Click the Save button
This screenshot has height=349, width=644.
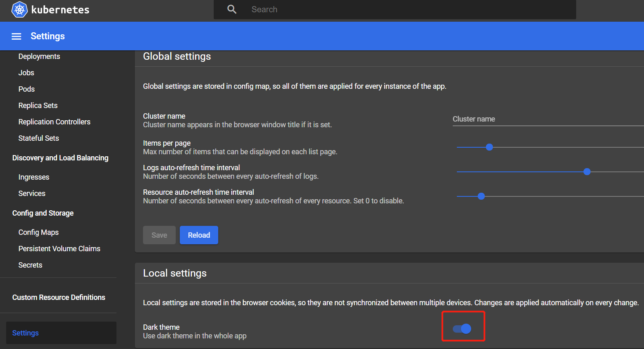159,235
